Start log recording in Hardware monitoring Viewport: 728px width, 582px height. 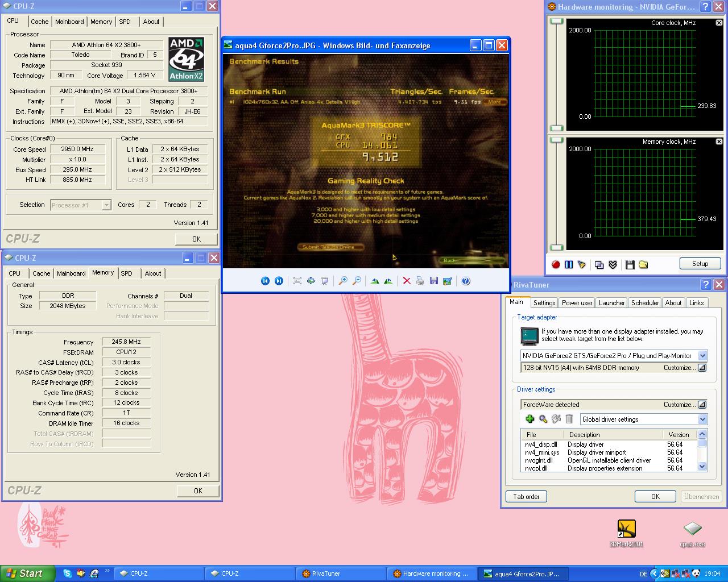point(556,264)
